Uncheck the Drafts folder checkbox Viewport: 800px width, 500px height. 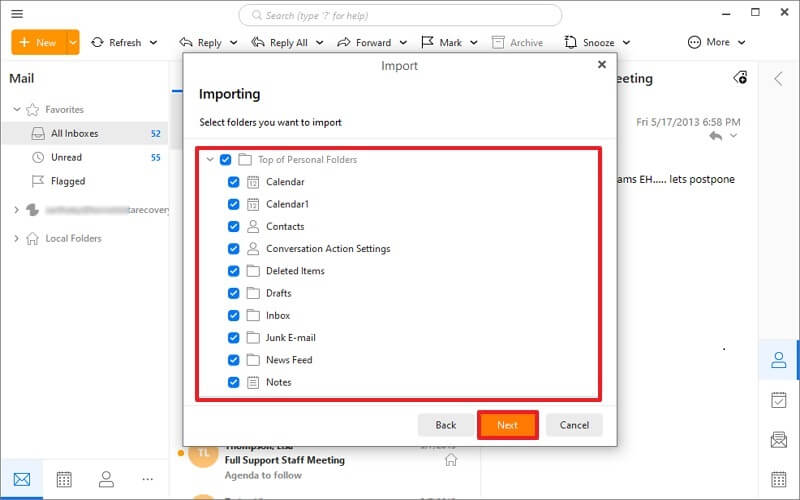tap(233, 293)
